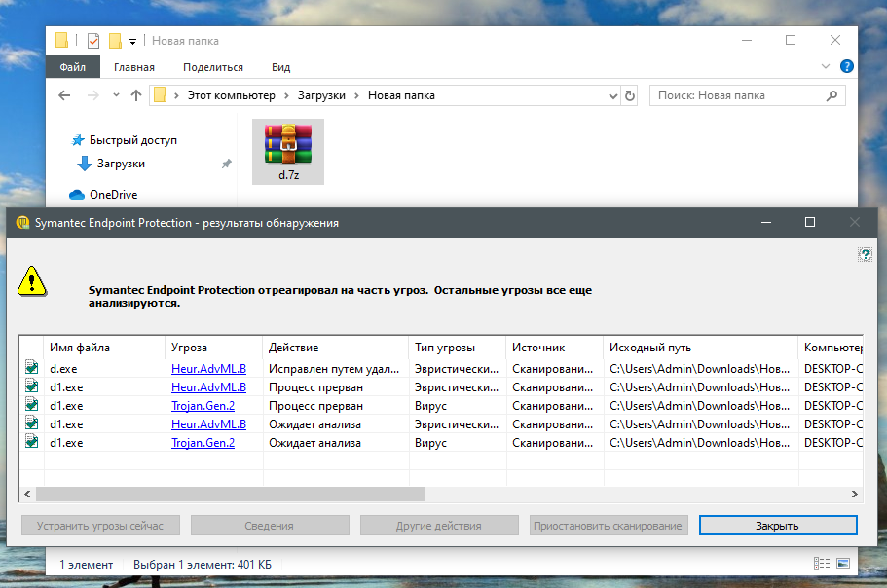The height and width of the screenshot is (588, 887).
Task: Select Загрузки in the navigation pane
Action: (121, 164)
